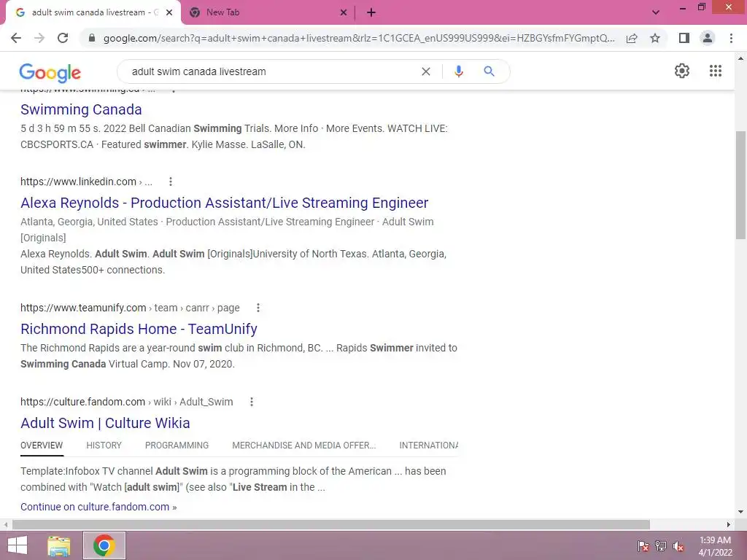Close the adult swim search tab
Image resolution: width=747 pixels, height=560 pixels.
point(169,12)
